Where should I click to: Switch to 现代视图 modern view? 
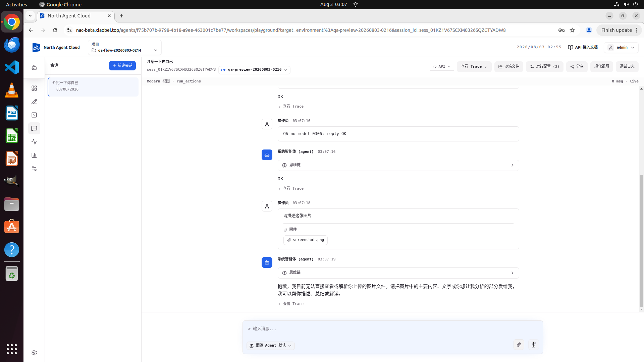(602, 67)
